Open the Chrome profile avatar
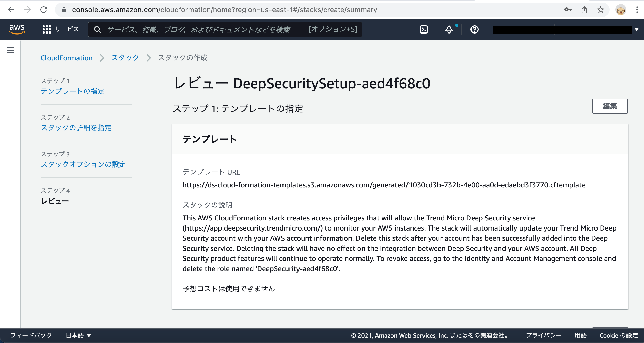This screenshot has height=343, width=644. click(621, 10)
